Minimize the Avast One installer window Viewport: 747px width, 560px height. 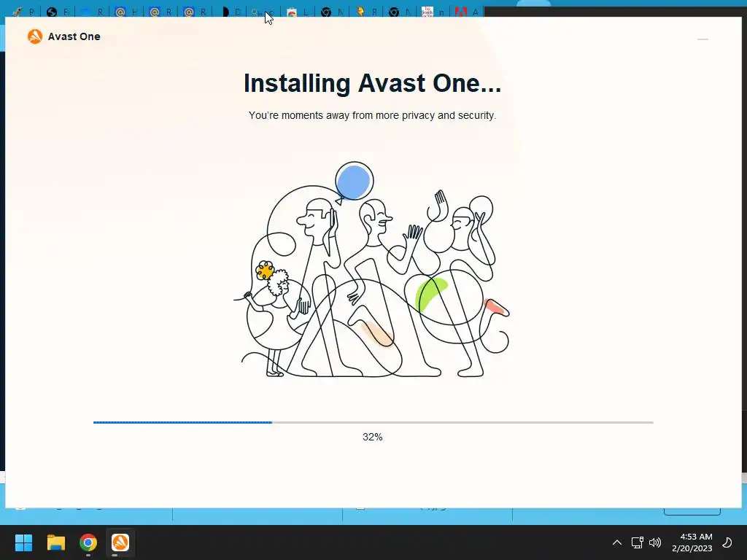tap(703, 39)
